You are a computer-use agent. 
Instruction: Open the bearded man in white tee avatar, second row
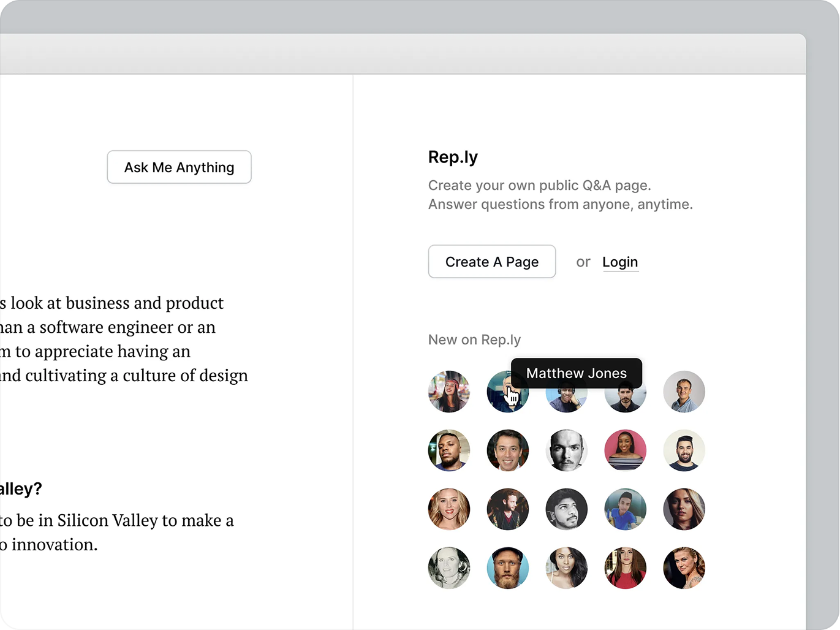pos(684,450)
